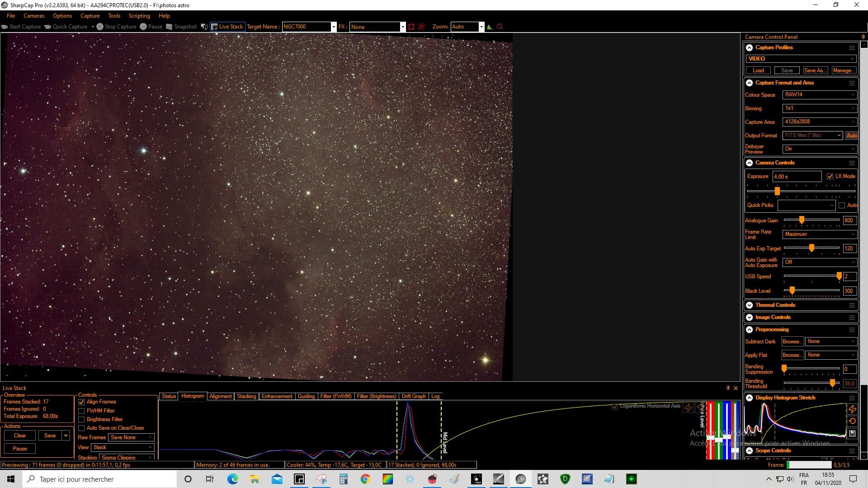Enable the Brightness Filter checkbox
The height and width of the screenshot is (488, 868).
point(81,419)
